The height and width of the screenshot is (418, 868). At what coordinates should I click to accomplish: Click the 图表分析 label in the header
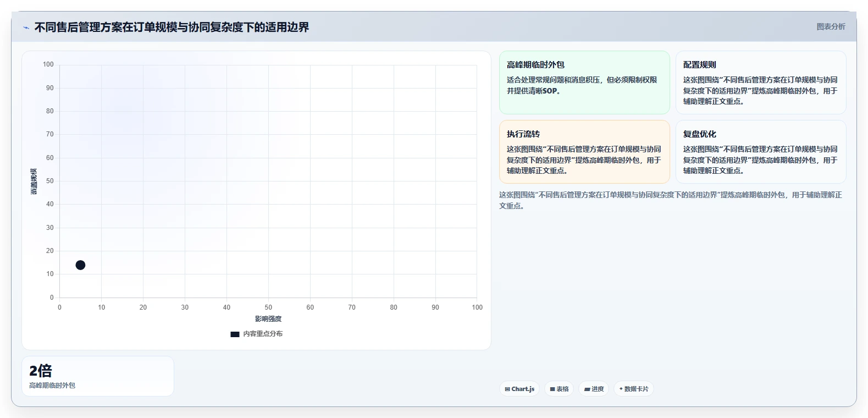pyautogui.click(x=831, y=26)
